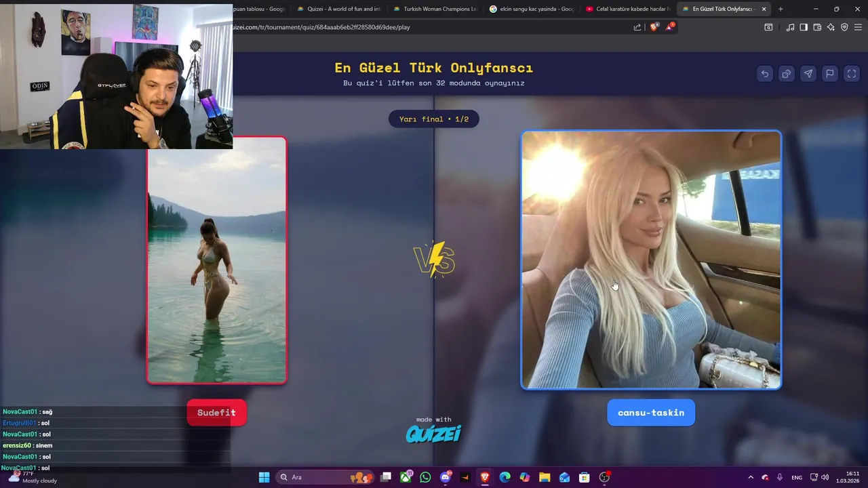The image size is (868, 488).
Task: Vote for the Sudefit button
Action: pyautogui.click(x=217, y=413)
